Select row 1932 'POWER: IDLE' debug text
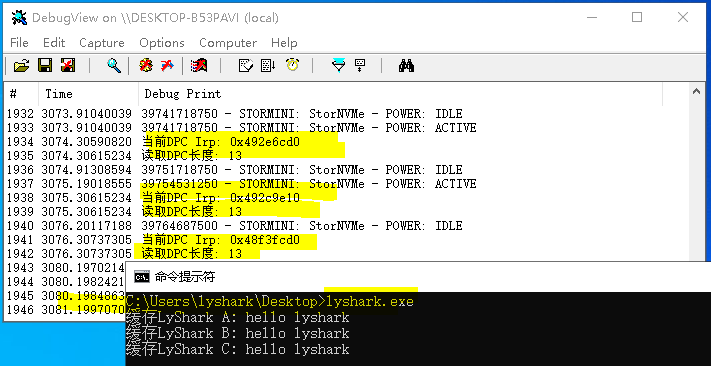This screenshot has width=711, height=366. point(302,114)
